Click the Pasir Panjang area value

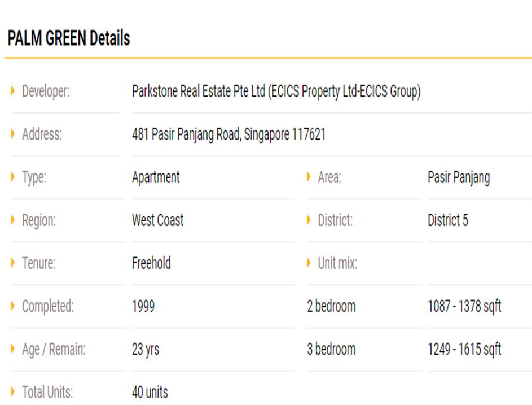[458, 177]
